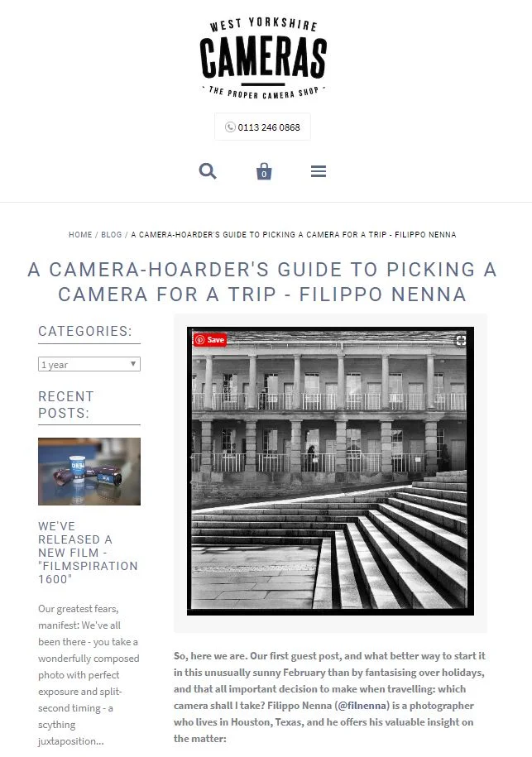Expand the photo with fullscreen icon
532x757 pixels.
[461, 340]
